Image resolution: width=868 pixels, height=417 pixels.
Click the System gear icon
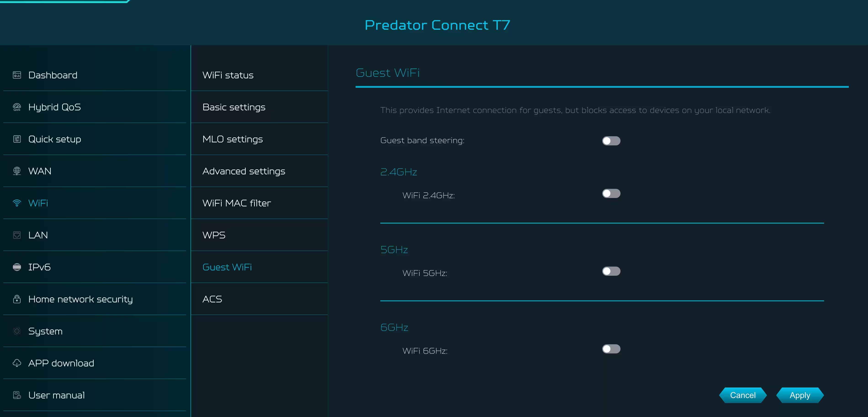[x=17, y=331]
